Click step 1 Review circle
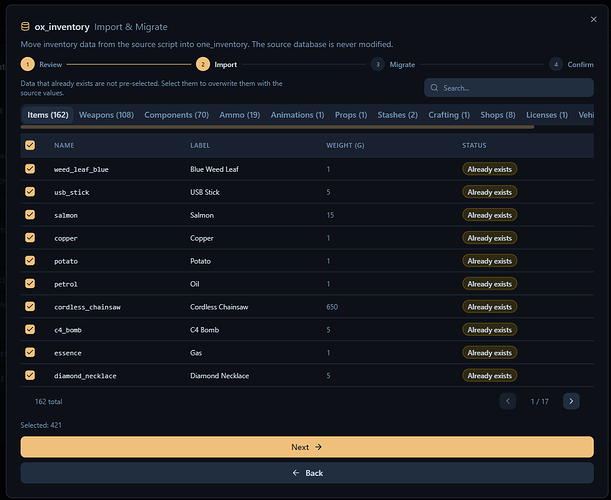This screenshot has height=500, width=611. pyautogui.click(x=28, y=64)
